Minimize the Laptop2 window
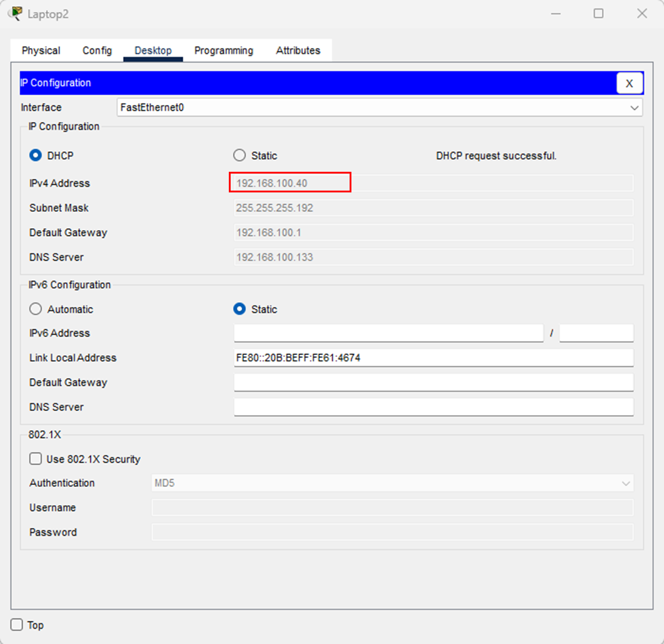664x644 pixels. 555,13
